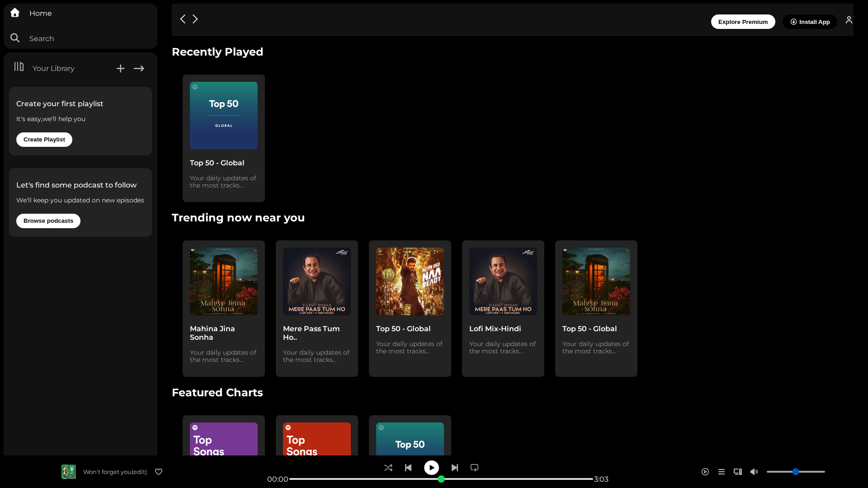868x488 pixels.
Task: Toggle repeat mode
Action: [x=474, y=468]
